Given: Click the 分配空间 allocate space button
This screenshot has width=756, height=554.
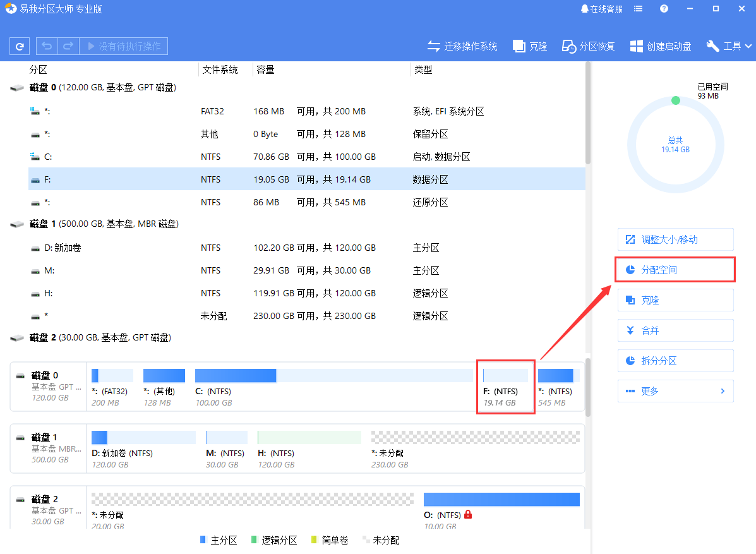Looking at the screenshot, I should pyautogui.click(x=675, y=270).
